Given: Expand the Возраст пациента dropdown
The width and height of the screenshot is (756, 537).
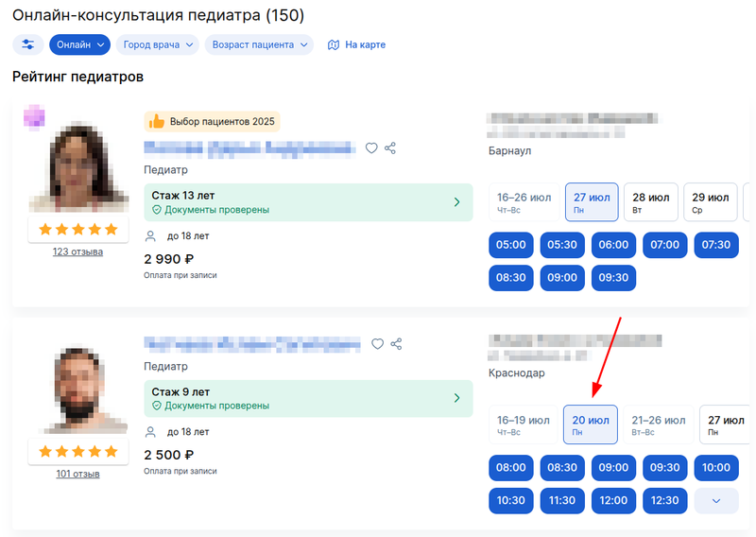Looking at the screenshot, I should pyautogui.click(x=259, y=44).
